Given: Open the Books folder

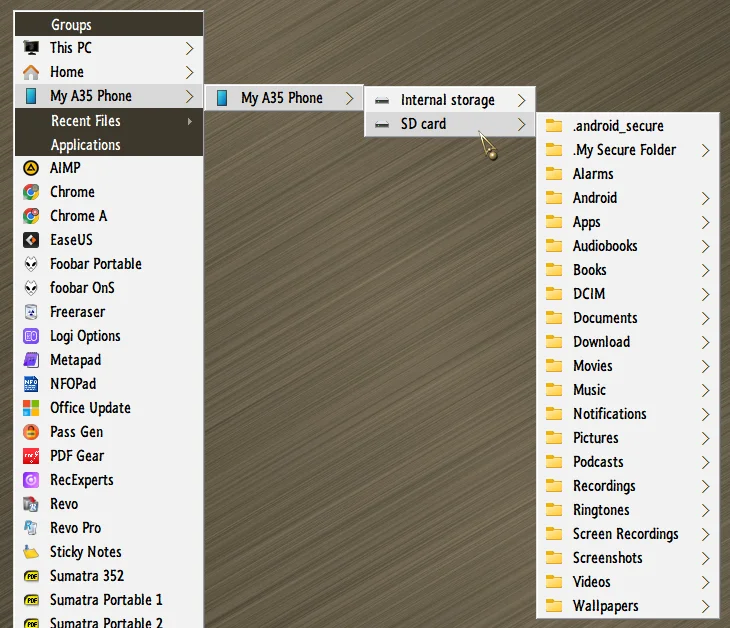Looking at the screenshot, I should (x=628, y=270).
